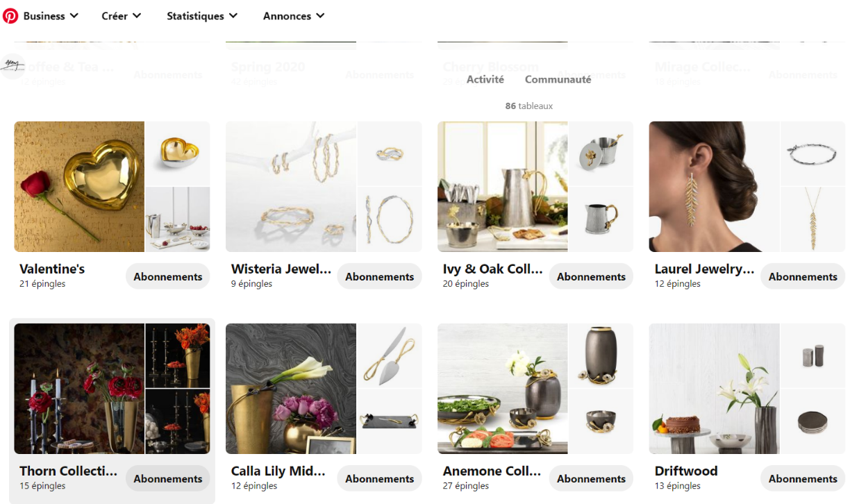Open the Laurel earring model cover image

coord(714,187)
